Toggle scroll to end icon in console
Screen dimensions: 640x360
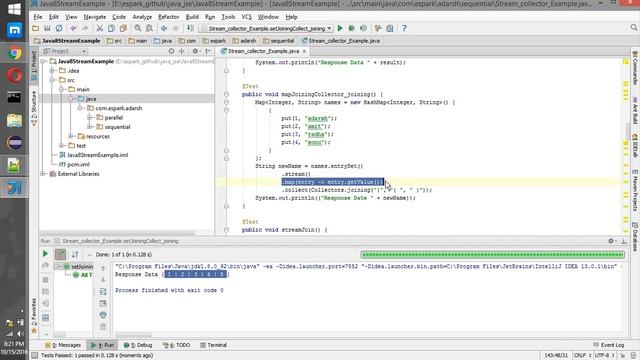click(x=103, y=303)
